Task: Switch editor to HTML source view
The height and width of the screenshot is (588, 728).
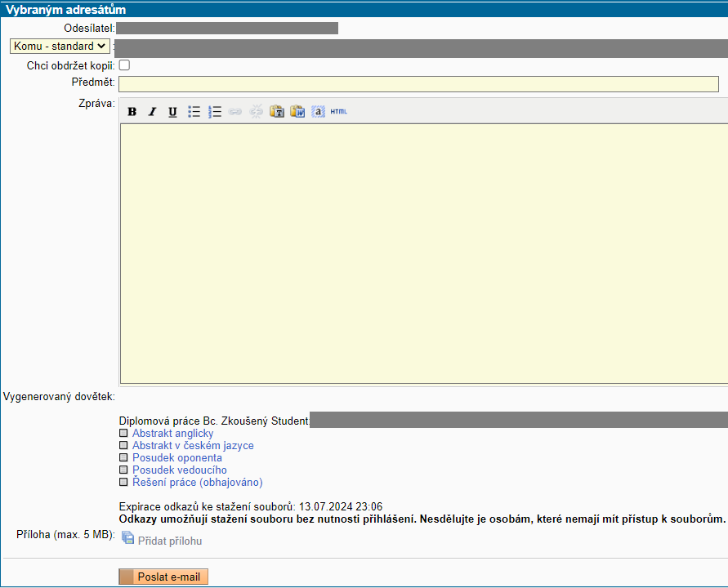Action: tap(339, 112)
